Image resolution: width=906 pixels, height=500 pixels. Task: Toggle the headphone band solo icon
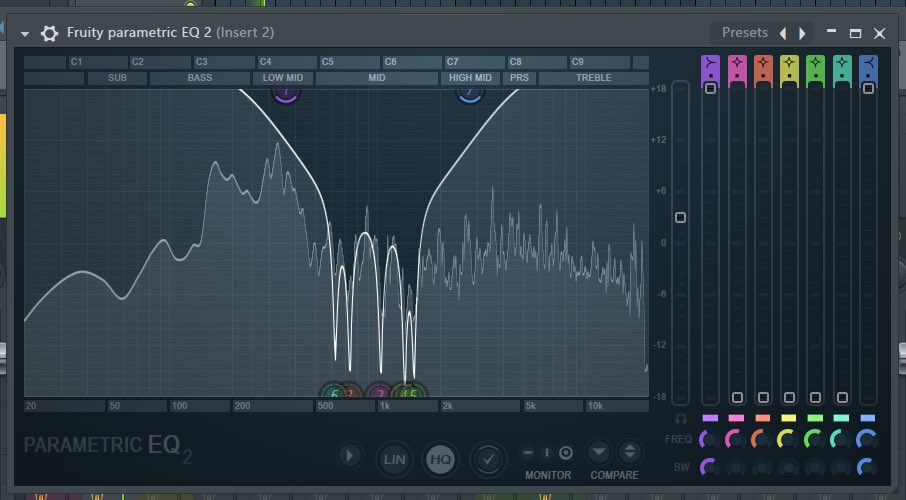pos(681,418)
